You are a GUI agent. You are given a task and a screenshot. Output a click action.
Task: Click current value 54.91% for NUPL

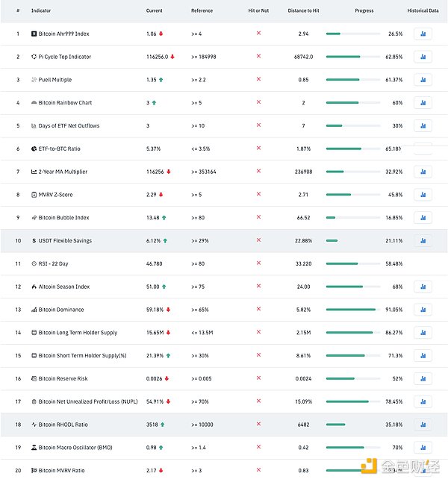click(155, 401)
